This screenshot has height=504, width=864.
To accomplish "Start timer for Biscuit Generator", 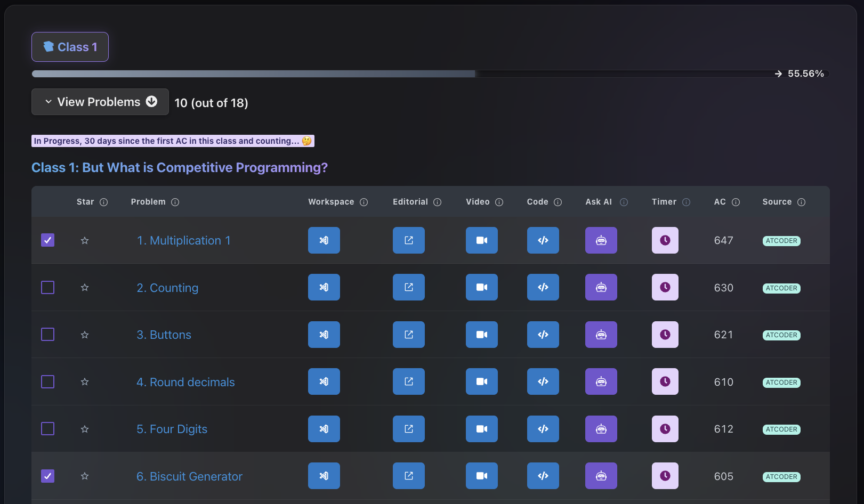I will click(x=665, y=476).
